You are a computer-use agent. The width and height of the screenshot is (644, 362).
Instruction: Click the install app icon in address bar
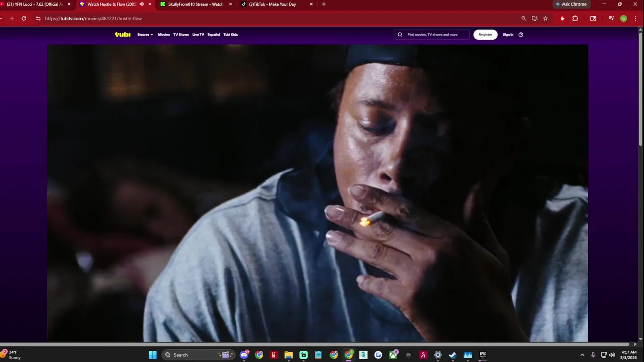pyautogui.click(x=535, y=18)
